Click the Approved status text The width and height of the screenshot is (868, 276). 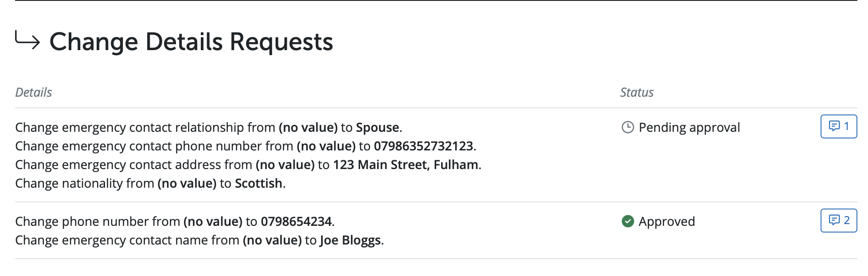[x=667, y=221]
